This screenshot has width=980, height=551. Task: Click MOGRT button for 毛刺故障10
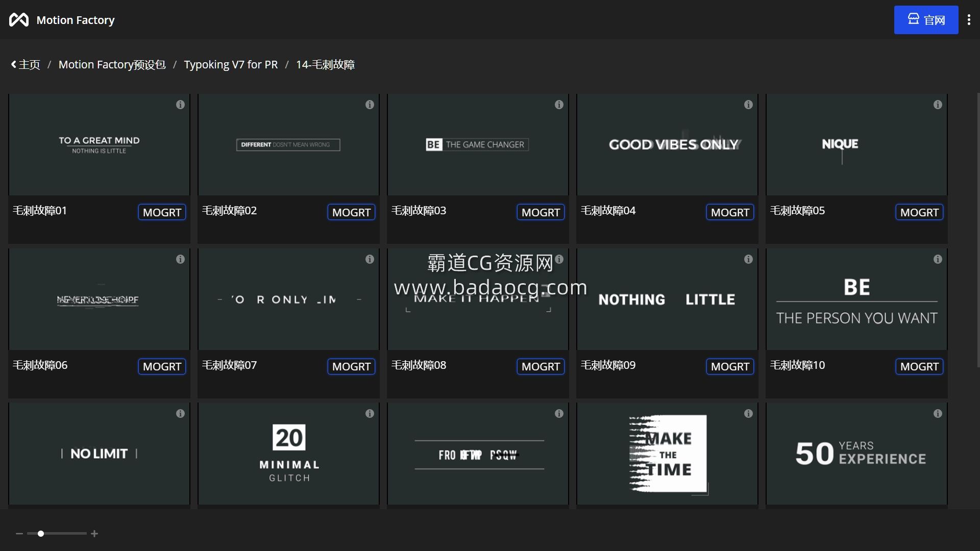[919, 366]
